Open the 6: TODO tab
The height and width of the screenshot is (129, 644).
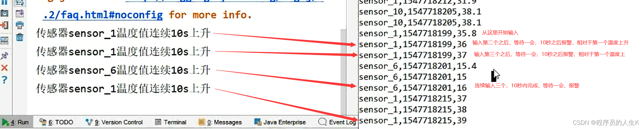click(56, 122)
